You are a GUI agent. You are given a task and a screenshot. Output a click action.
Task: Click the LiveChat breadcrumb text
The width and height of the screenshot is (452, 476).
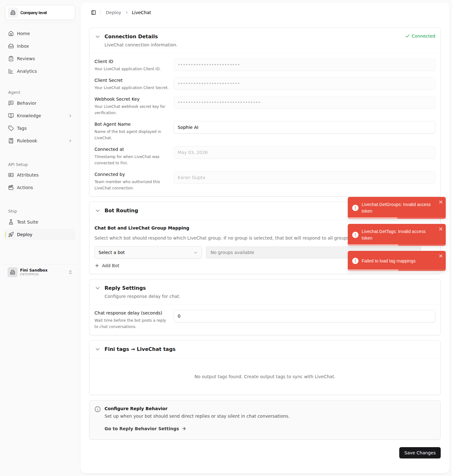pos(141,13)
